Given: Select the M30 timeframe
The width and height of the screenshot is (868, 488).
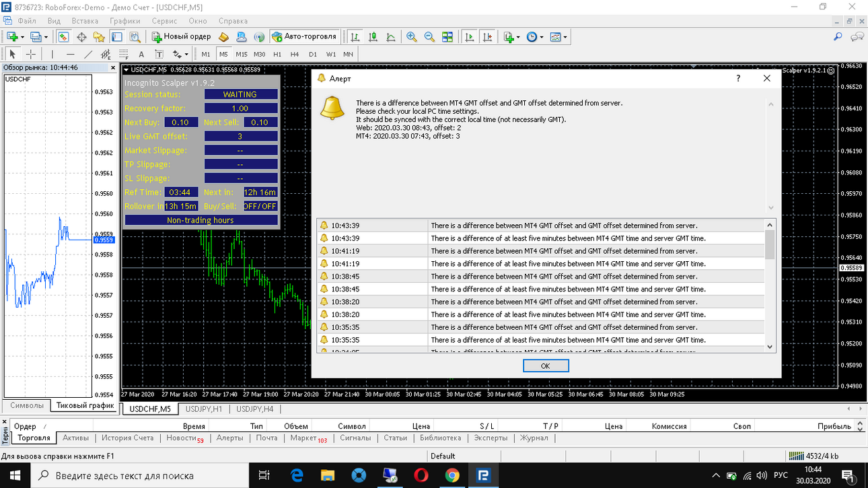Looking at the screenshot, I should pos(259,54).
